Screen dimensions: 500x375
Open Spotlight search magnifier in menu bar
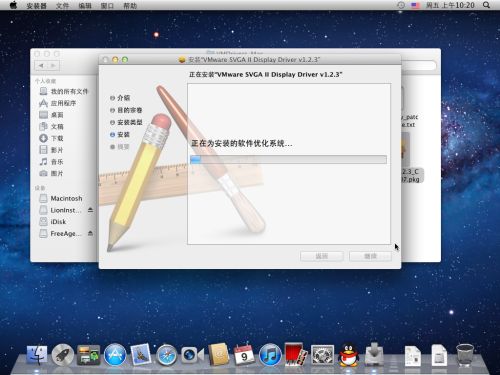(486, 5)
